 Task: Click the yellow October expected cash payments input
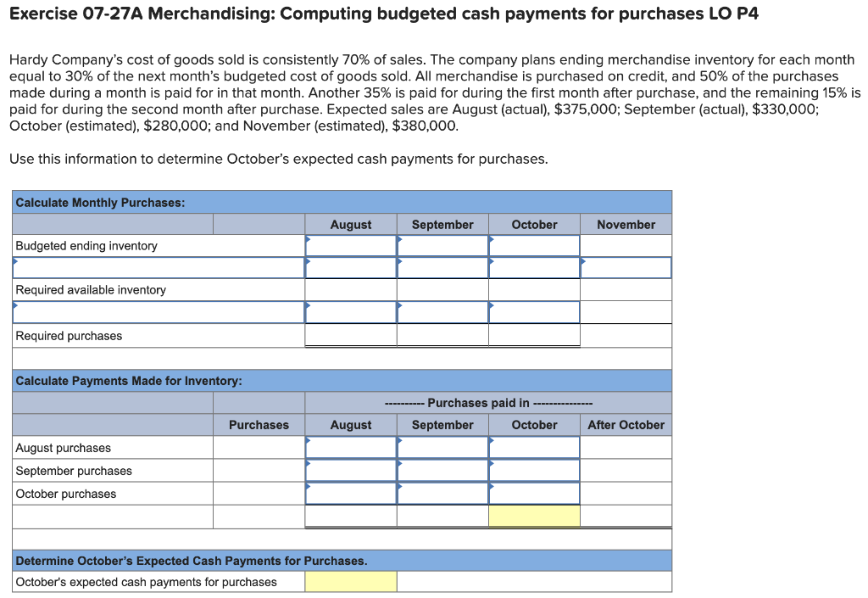pyautogui.click(x=350, y=581)
